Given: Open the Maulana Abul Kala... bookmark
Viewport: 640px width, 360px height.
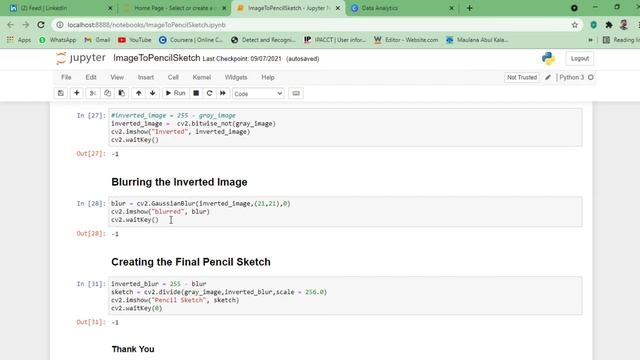Looking at the screenshot, I should click(x=477, y=40).
